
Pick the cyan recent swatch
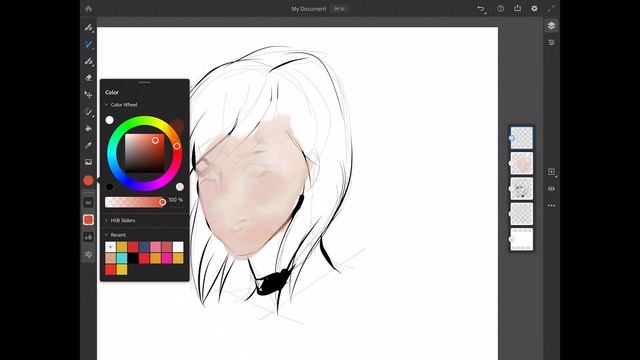pos(122,258)
